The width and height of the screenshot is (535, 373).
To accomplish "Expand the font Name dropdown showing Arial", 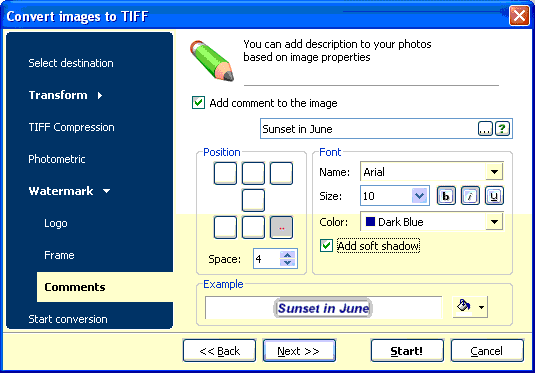I will [494, 172].
